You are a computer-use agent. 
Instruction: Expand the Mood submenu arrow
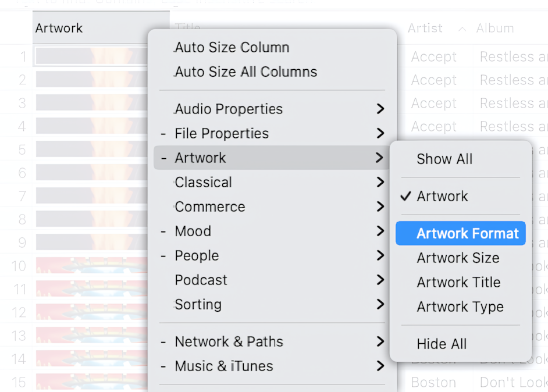[380, 231]
